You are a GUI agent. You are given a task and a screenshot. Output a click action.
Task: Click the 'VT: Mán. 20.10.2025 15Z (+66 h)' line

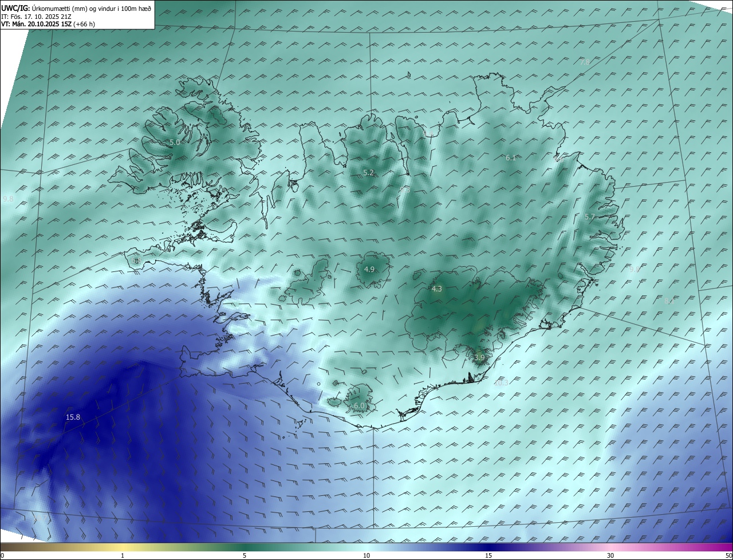pos(48,24)
